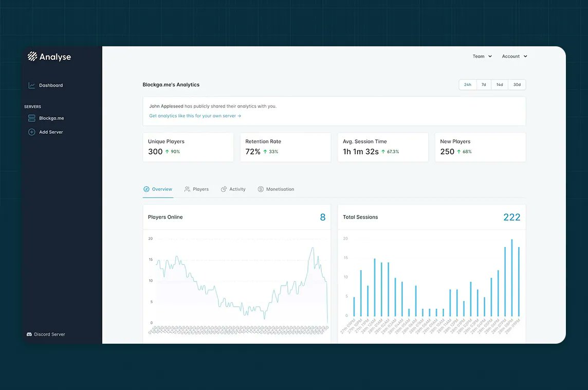Select the Blockga.me server icon

pos(31,118)
